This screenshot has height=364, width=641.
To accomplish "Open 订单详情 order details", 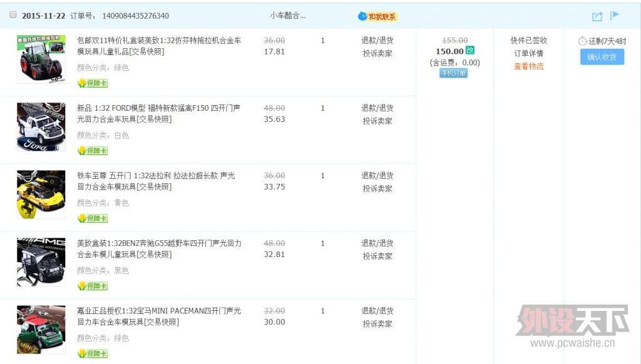I will click(528, 54).
